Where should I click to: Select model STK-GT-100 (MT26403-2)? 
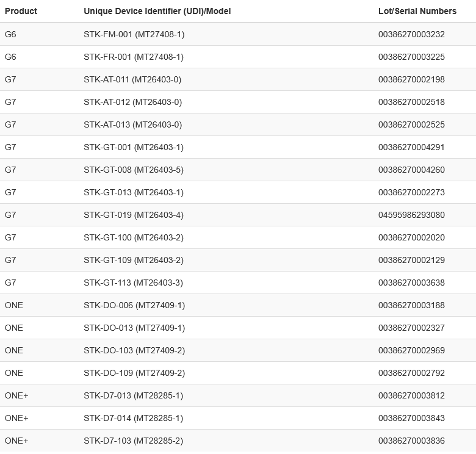[x=133, y=237]
